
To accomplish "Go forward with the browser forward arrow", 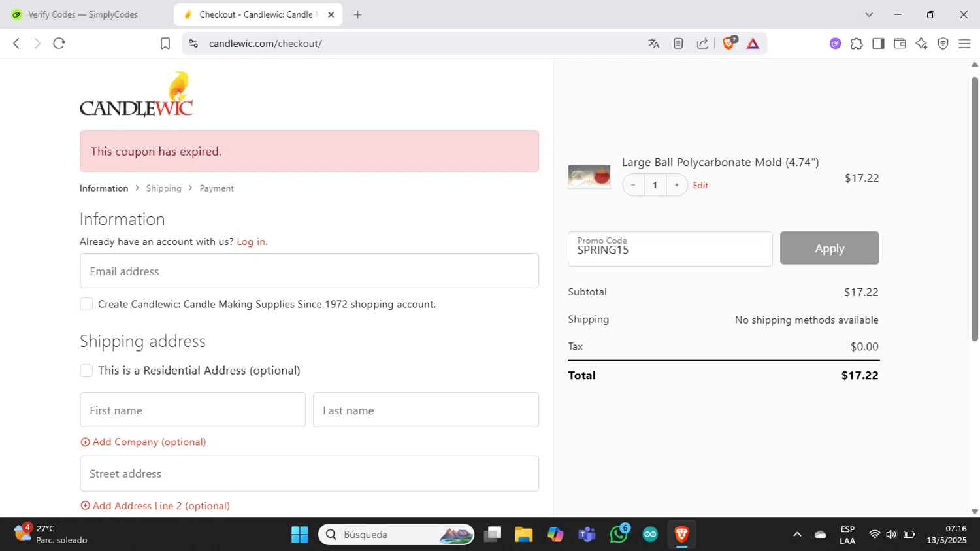I will click(37, 43).
